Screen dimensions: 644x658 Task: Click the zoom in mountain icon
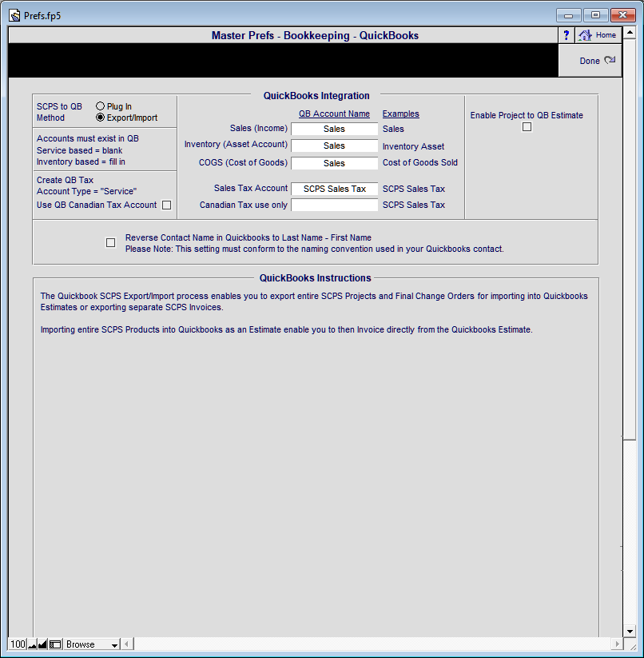tap(42, 644)
